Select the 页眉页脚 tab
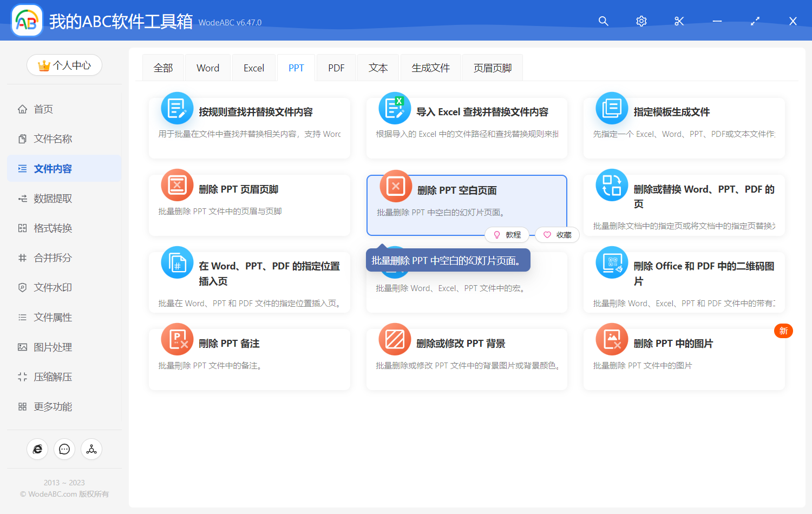Viewport: 812px width, 514px height. pos(493,68)
